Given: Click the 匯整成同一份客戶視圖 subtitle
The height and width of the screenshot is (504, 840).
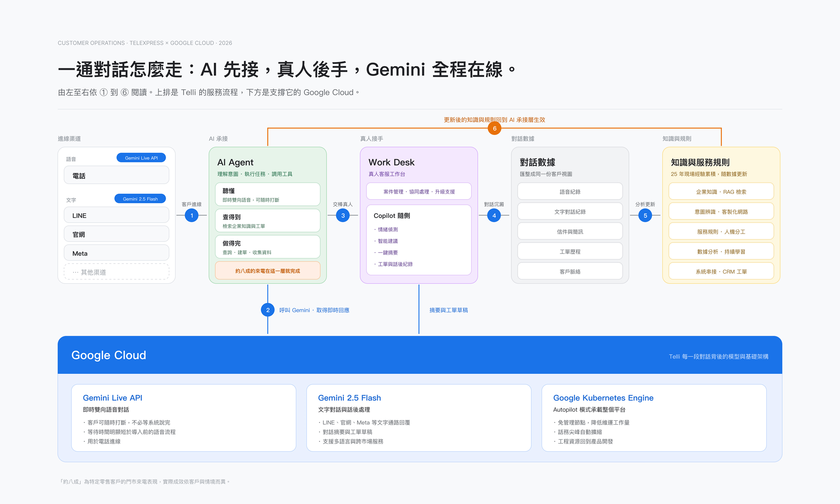Looking at the screenshot, I should [x=546, y=174].
